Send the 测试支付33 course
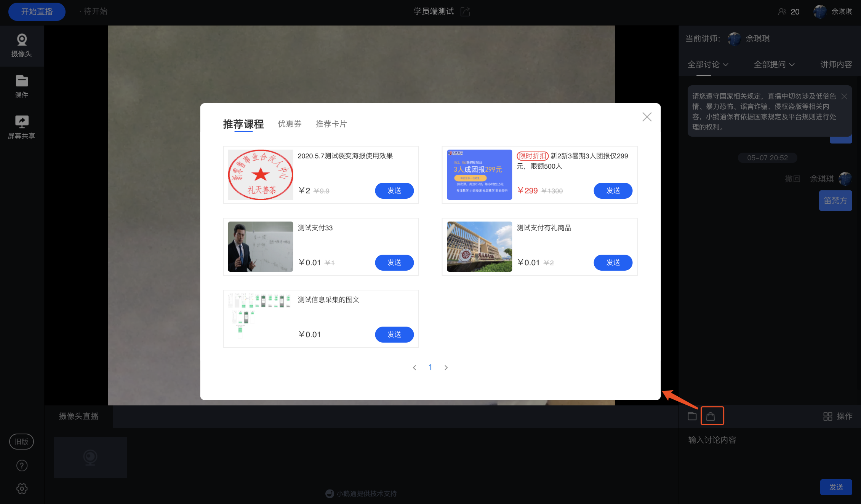The image size is (861, 504). 394,263
